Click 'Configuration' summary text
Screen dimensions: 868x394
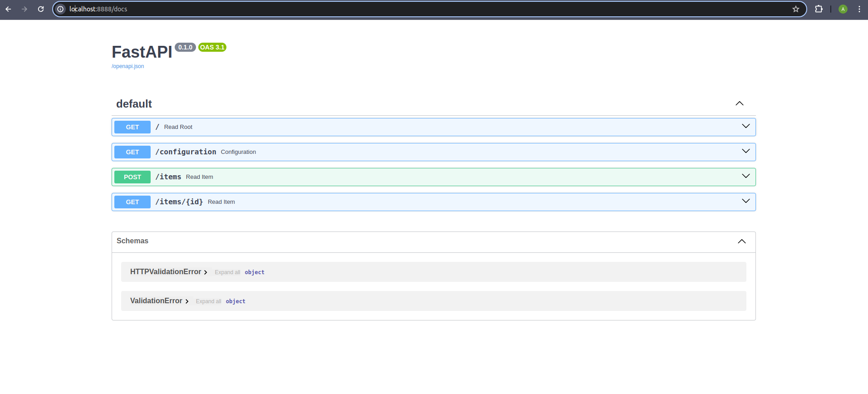(238, 152)
